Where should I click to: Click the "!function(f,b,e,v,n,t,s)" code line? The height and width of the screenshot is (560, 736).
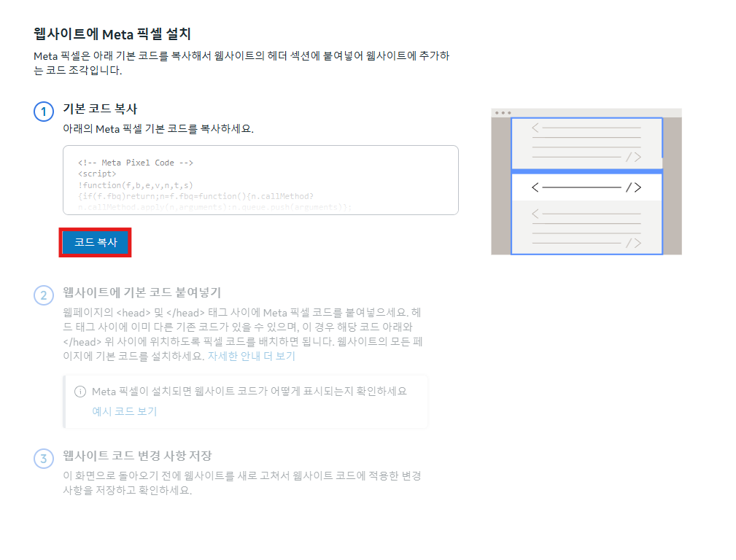(135, 185)
